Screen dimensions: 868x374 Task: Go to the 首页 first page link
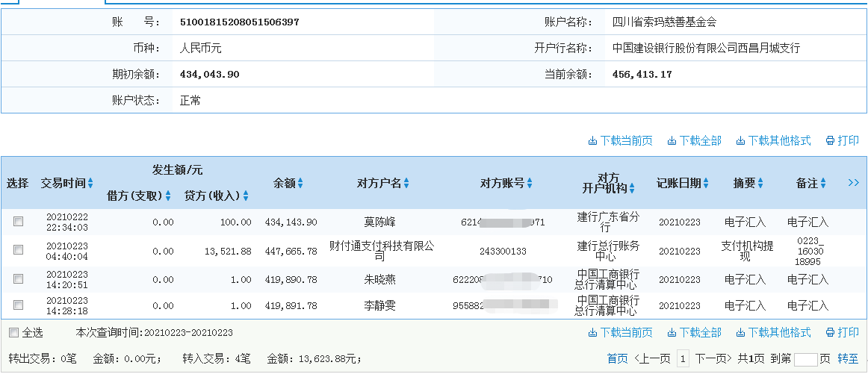tap(617, 359)
